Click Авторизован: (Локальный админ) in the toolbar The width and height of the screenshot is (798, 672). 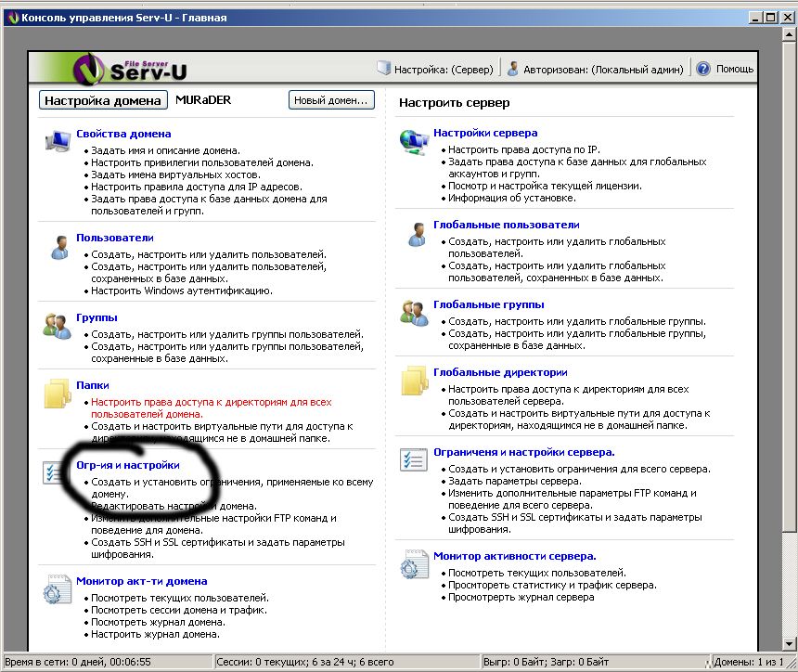595,69
